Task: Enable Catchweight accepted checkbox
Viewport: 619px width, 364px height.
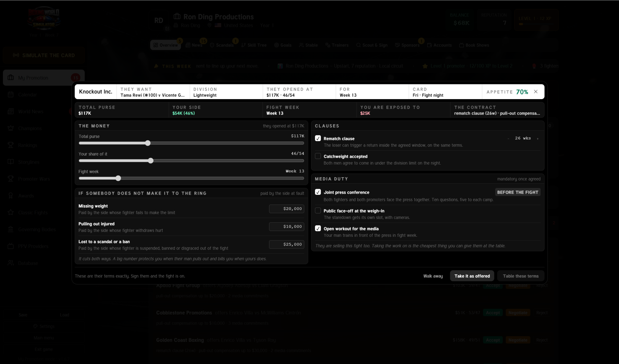Action: [318, 156]
